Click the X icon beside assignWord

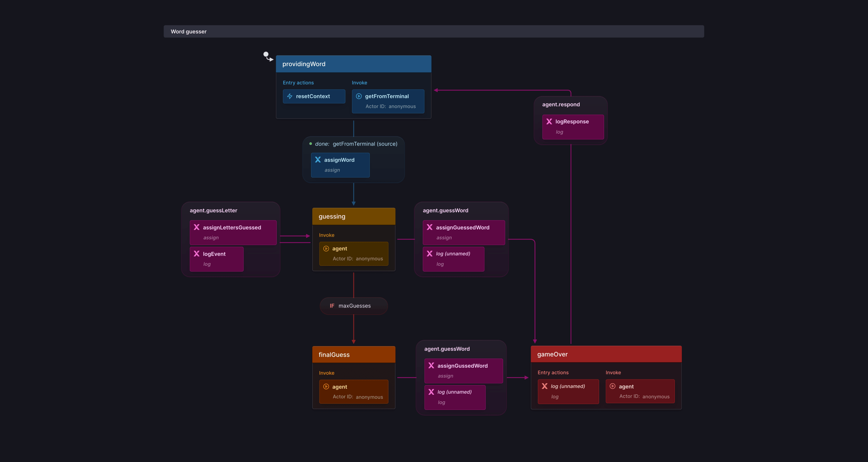pos(318,160)
